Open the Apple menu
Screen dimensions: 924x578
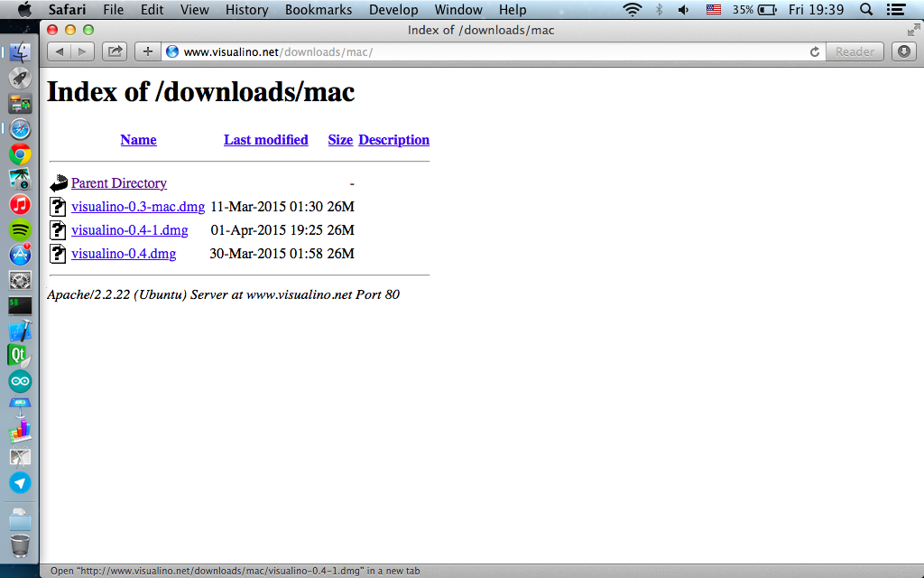(x=24, y=9)
